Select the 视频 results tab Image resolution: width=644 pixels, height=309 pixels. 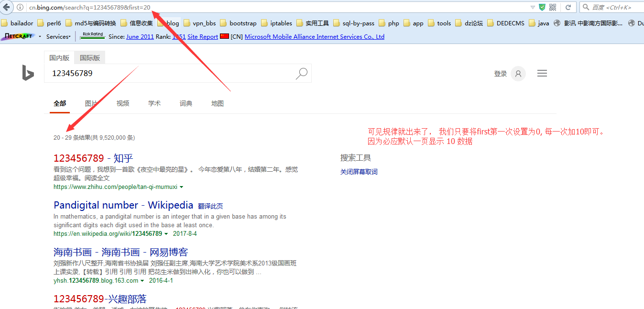click(123, 103)
